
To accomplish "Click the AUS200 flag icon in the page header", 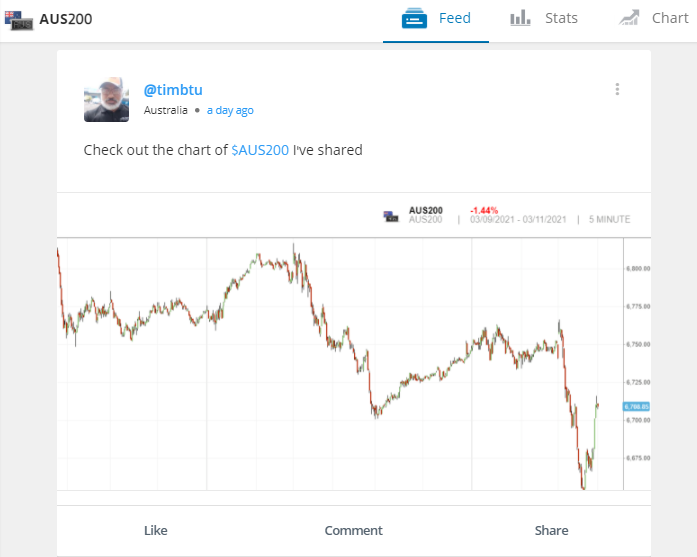I will tap(19, 19).
